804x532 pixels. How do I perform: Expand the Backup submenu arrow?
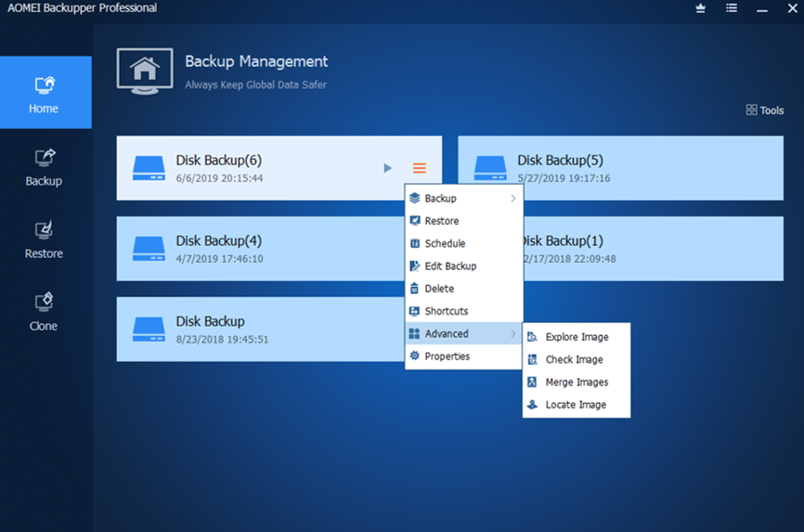[512, 199]
